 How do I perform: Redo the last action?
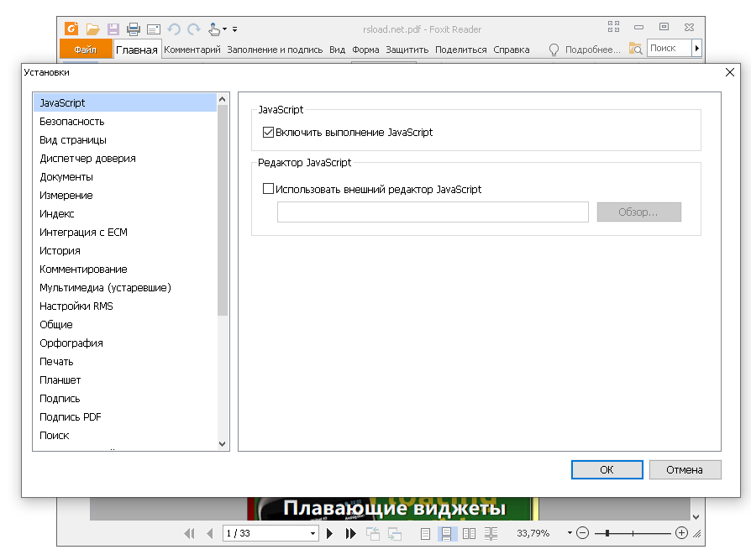point(194,29)
